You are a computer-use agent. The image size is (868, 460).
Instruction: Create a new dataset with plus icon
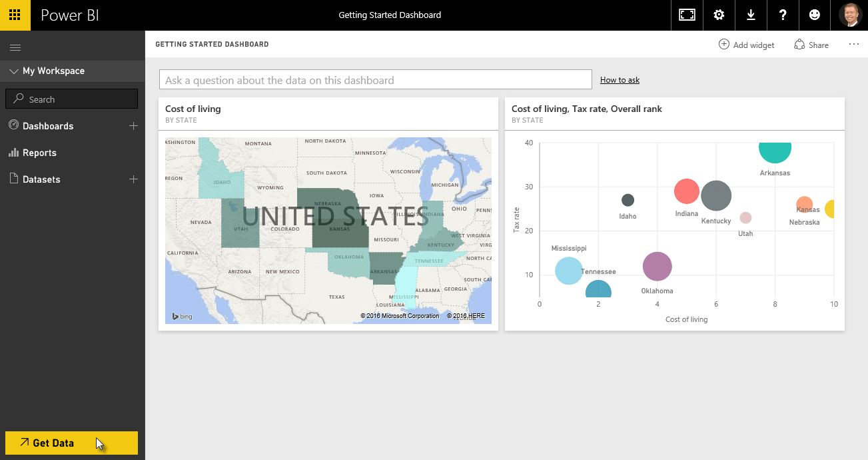point(133,179)
